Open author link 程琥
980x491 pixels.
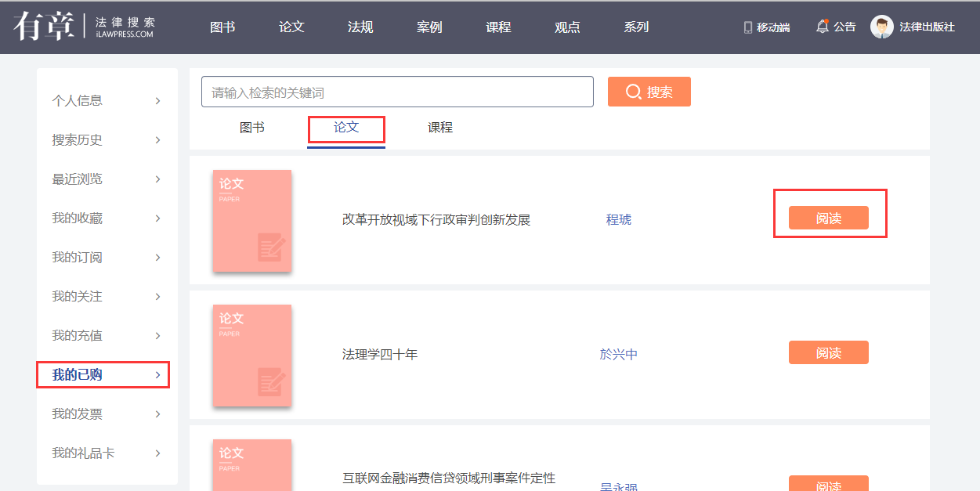click(x=618, y=220)
